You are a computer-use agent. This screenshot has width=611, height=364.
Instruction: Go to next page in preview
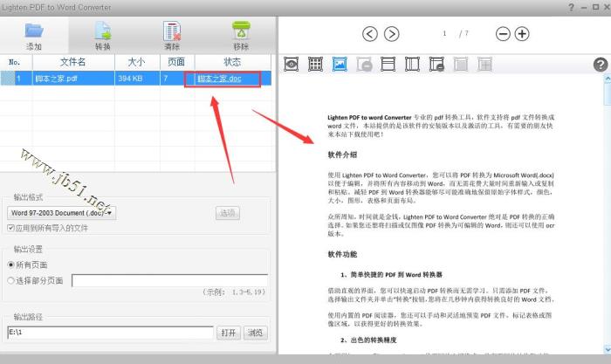pyautogui.click(x=392, y=34)
